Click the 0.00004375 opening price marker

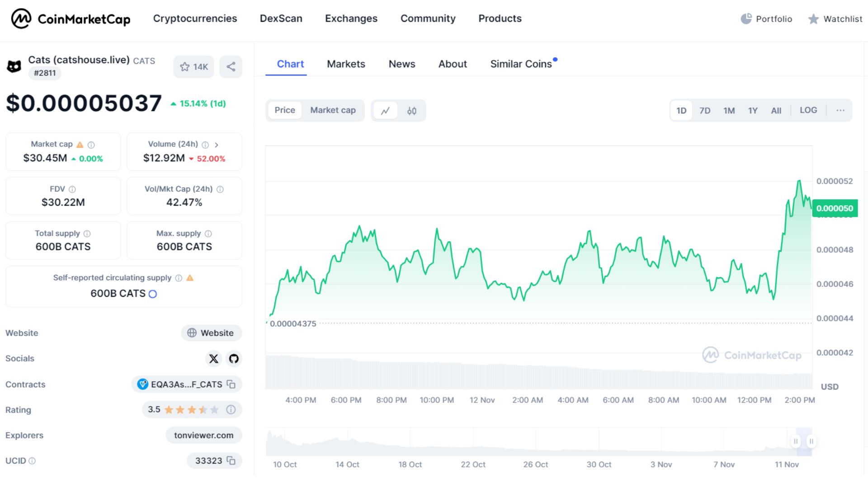293,324
